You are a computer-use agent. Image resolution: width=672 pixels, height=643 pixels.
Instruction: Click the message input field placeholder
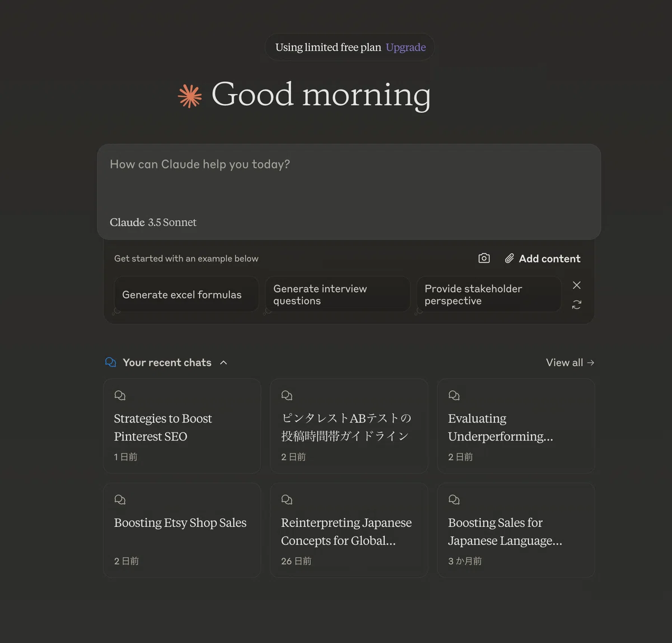click(x=200, y=164)
